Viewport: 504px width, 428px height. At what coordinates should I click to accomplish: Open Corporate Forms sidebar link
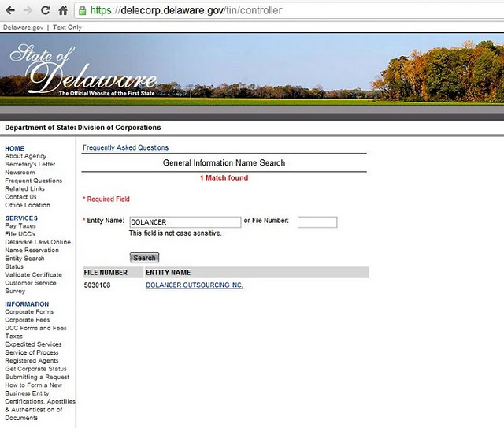29,312
